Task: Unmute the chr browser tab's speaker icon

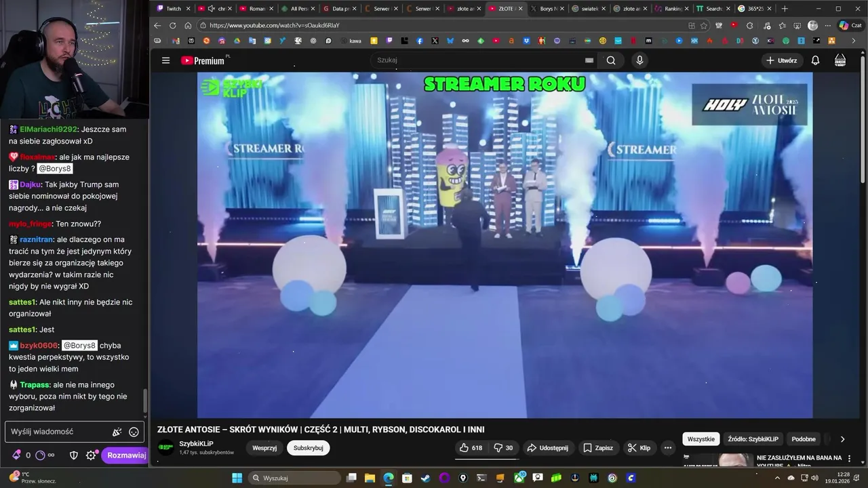Action: click(212, 9)
